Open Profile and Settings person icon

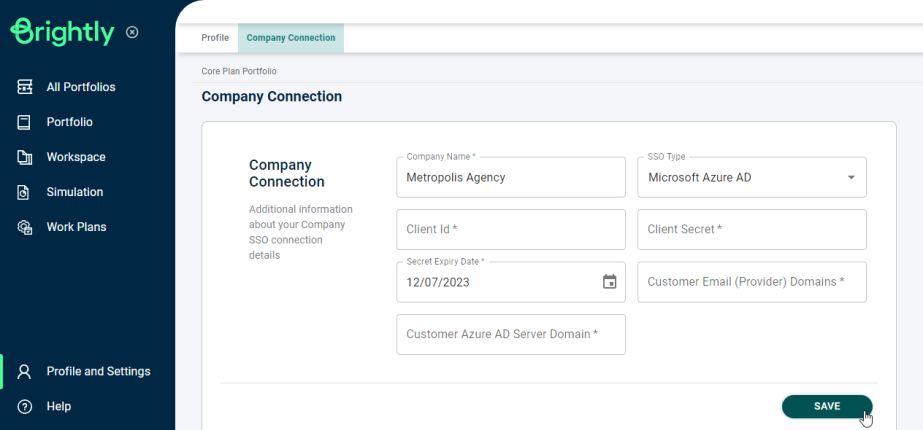tap(24, 372)
